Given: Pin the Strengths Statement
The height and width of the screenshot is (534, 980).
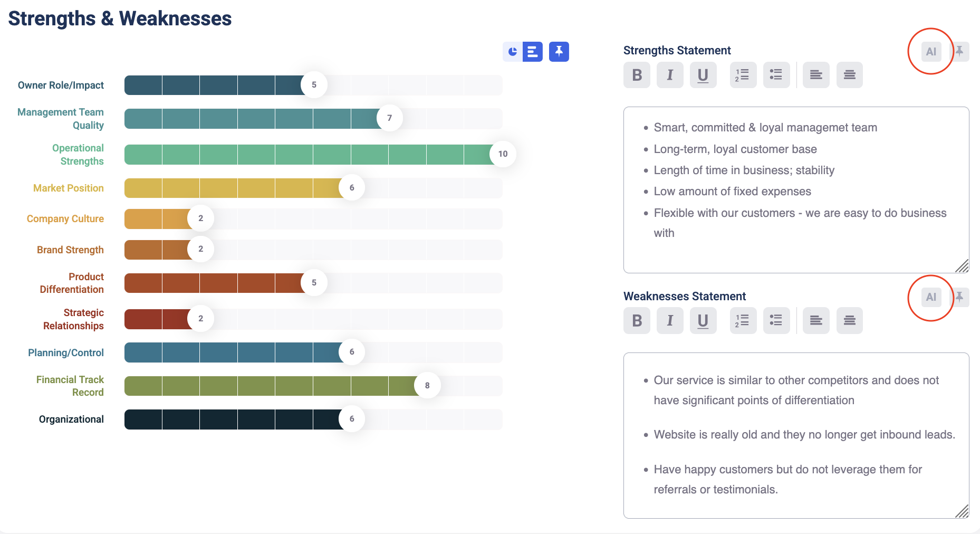Looking at the screenshot, I should tap(960, 52).
